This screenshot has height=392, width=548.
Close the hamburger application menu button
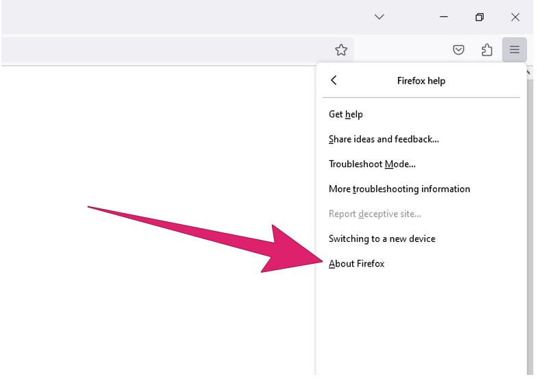pos(514,49)
